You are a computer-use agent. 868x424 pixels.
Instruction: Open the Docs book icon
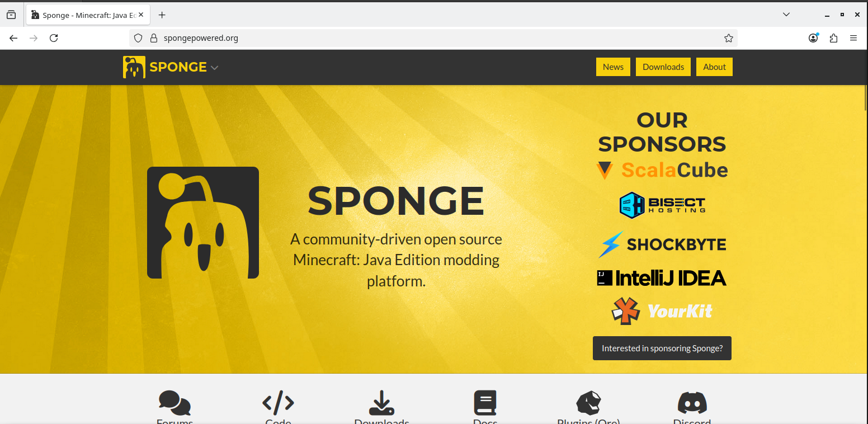pyautogui.click(x=485, y=403)
